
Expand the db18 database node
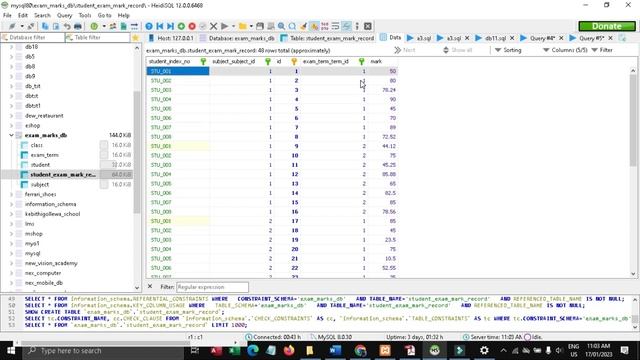point(11,47)
